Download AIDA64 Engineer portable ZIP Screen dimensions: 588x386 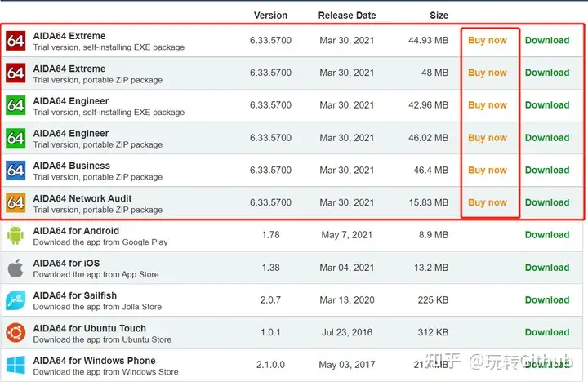547,138
